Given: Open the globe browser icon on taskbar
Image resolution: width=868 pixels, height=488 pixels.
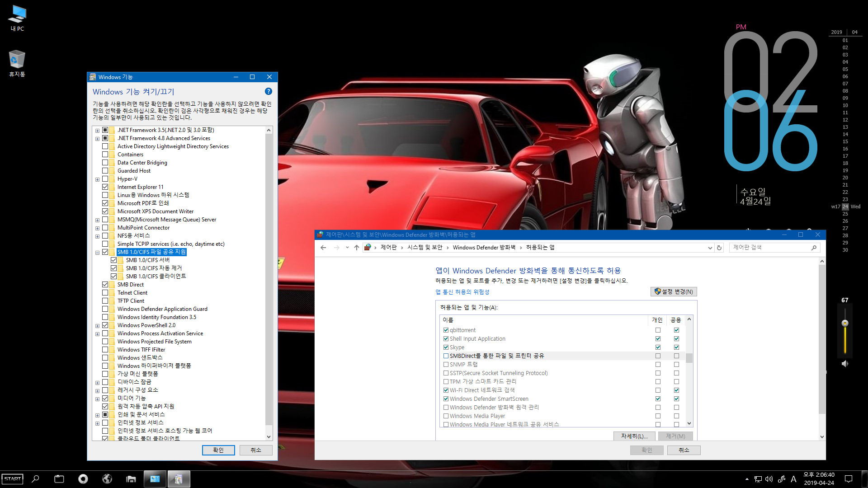Looking at the screenshot, I should (x=107, y=479).
